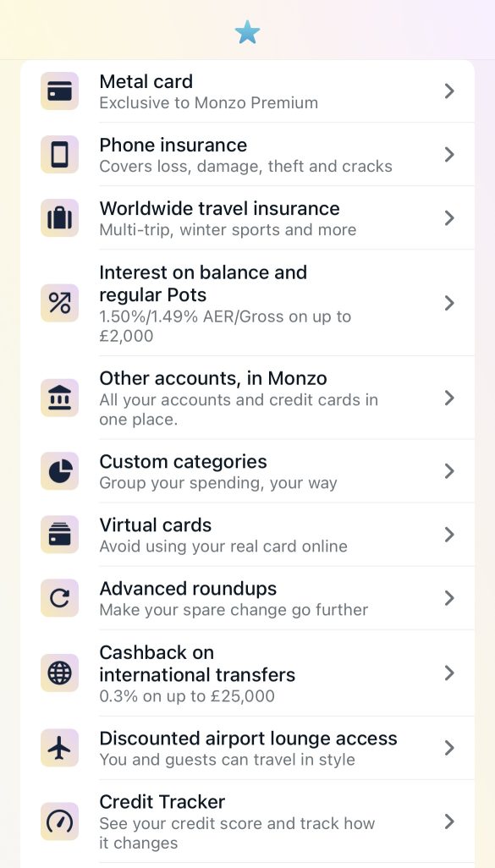Click the globe icon for cashback on transfers

click(x=59, y=673)
